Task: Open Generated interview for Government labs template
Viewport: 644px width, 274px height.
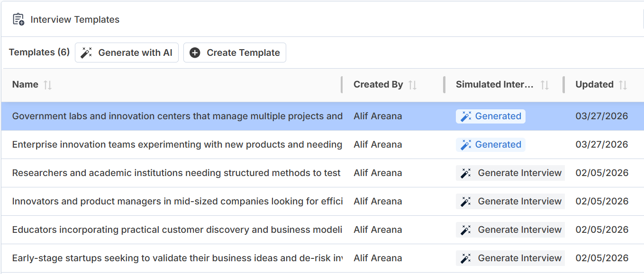Action: click(490, 116)
